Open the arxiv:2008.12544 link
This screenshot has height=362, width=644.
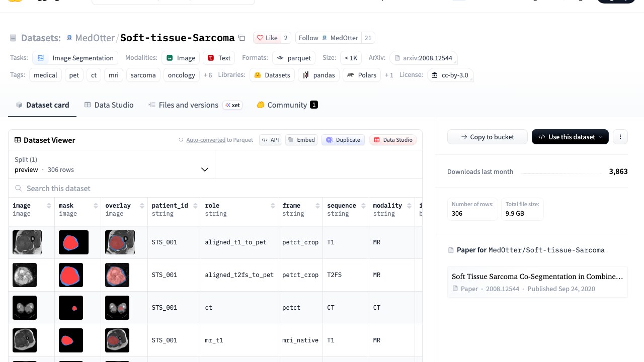(423, 58)
